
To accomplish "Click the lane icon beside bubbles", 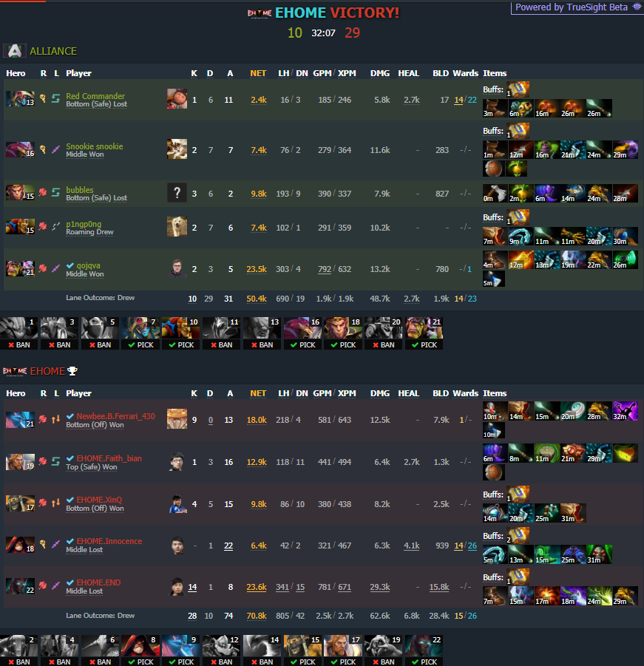I will coord(55,192).
